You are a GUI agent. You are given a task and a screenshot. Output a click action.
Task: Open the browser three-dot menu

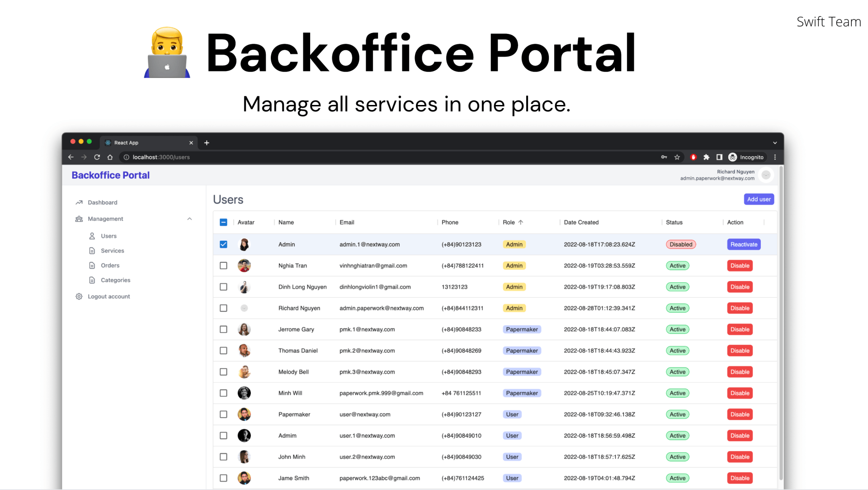pos(775,157)
